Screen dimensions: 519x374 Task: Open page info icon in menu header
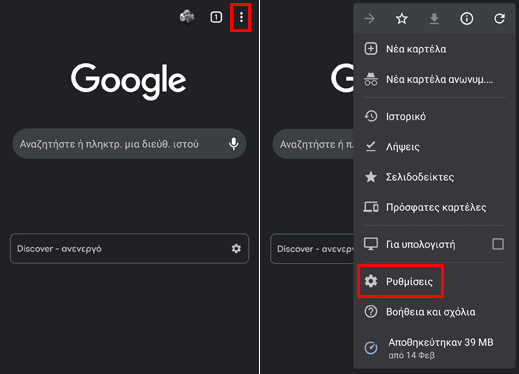[467, 18]
